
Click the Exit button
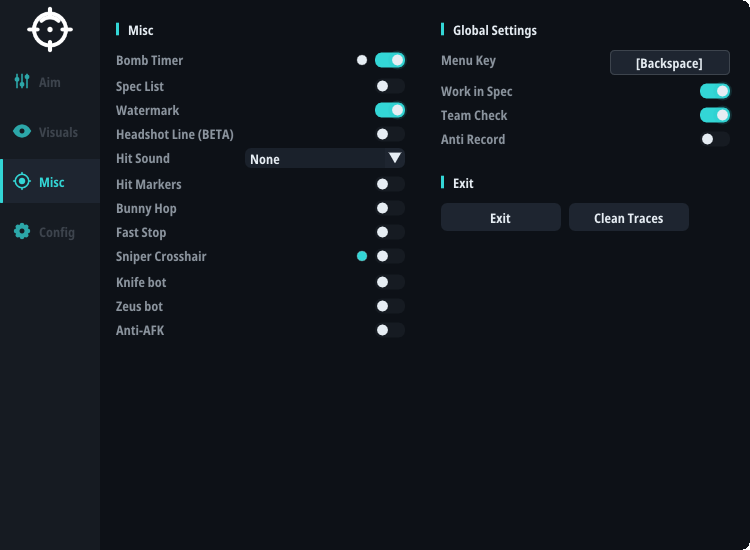click(x=501, y=218)
